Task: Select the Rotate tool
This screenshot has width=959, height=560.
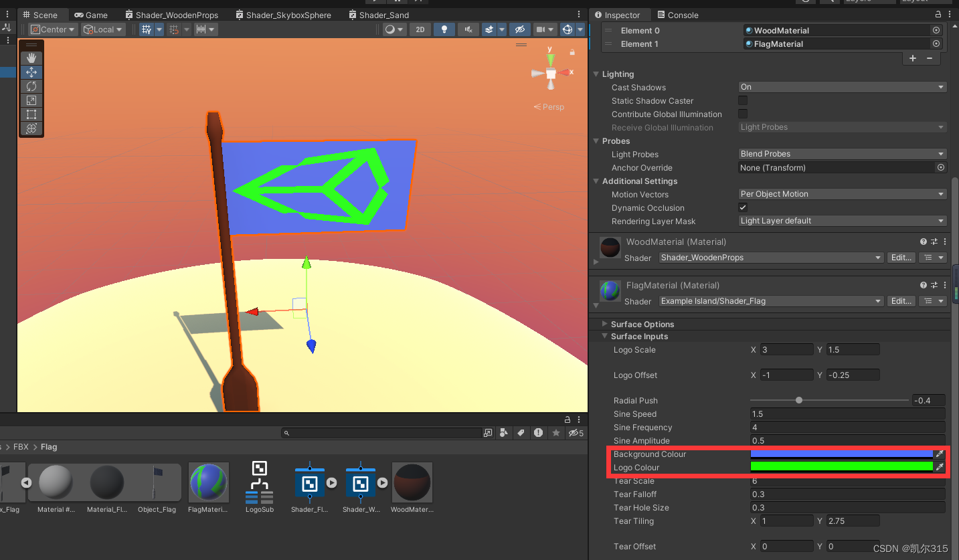Action: 31,86
